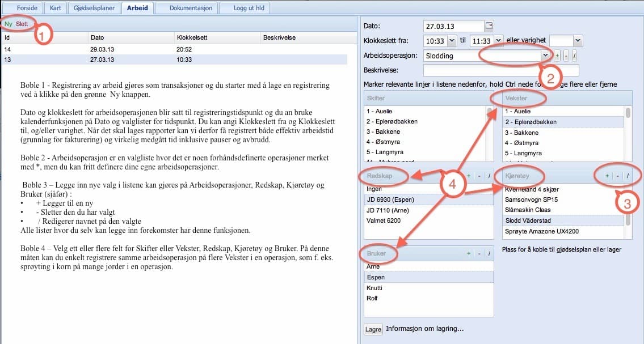Remove the selected Redskap with its minus icon
Viewport: 644px width, 344px height.
(479, 176)
